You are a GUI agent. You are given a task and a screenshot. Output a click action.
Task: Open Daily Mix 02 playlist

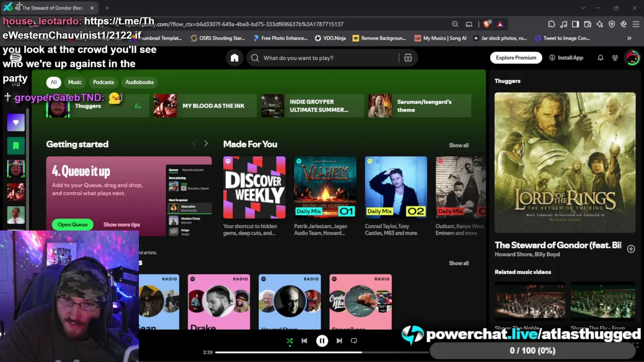[x=396, y=188]
